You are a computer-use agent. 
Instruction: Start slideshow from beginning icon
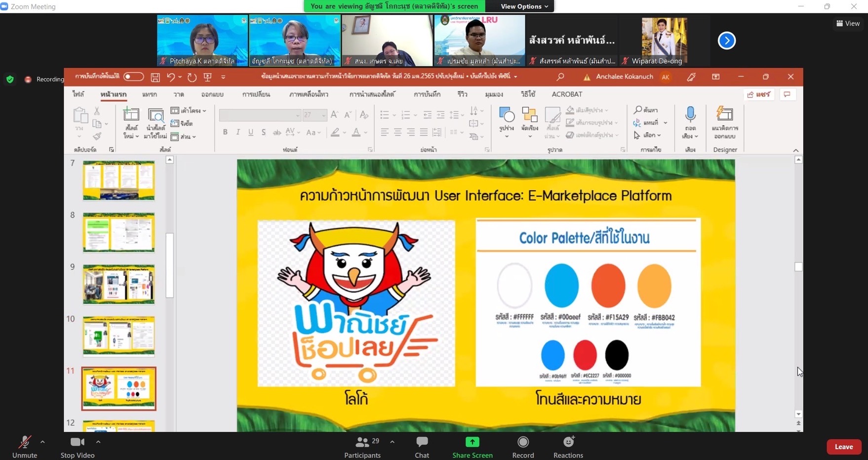point(207,77)
